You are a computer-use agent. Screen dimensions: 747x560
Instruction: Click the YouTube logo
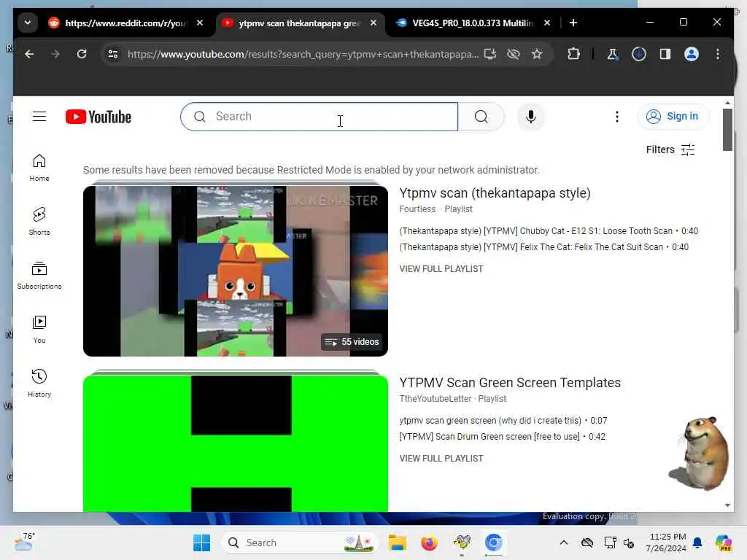click(x=98, y=117)
